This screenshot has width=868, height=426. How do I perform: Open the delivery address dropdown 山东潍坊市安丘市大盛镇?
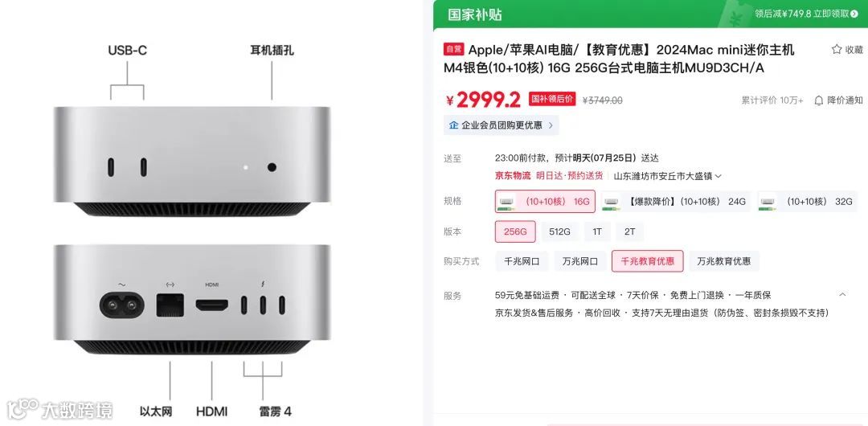tap(667, 176)
